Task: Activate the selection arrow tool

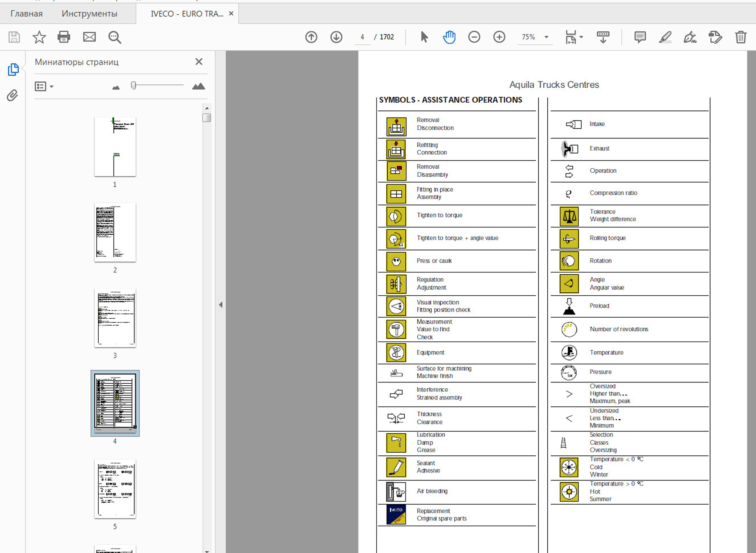Action: (x=424, y=37)
